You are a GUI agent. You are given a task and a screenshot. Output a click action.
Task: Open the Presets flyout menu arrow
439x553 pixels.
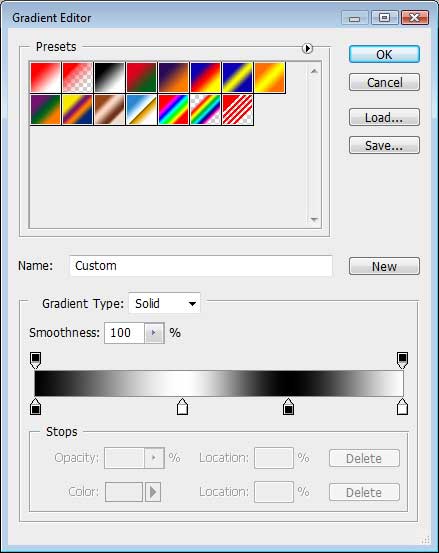click(307, 48)
